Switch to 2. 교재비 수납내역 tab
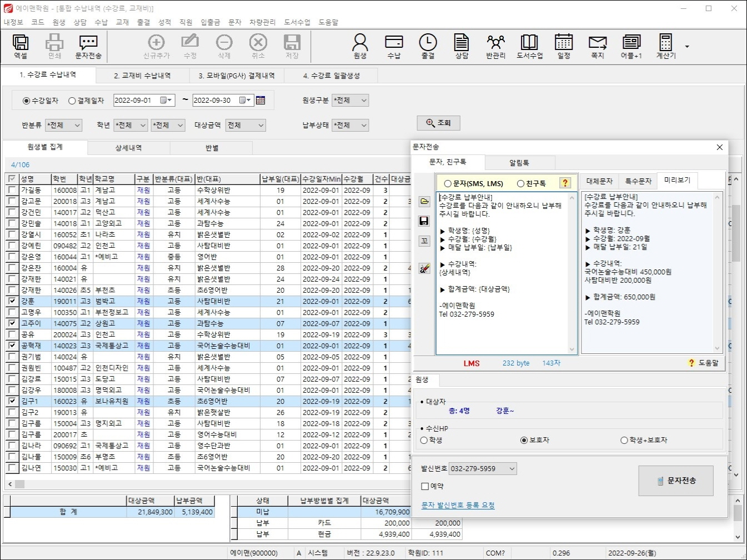This screenshot has height=560, width=747. pyautogui.click(x=142, y=76)
